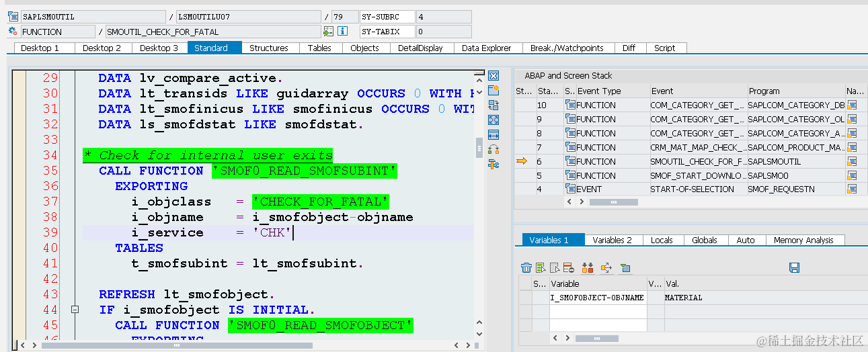Open navigation icon for SAPLCOM_CATEGORY_OL stack row
The image size is (868, 352).
point(852,119)
